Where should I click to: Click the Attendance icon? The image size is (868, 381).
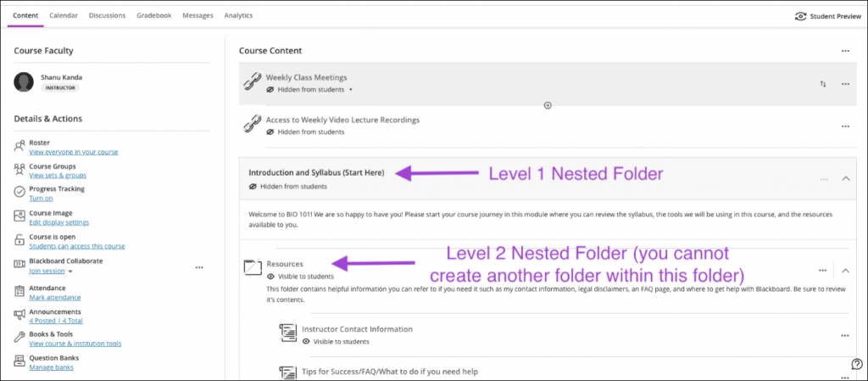19,293
